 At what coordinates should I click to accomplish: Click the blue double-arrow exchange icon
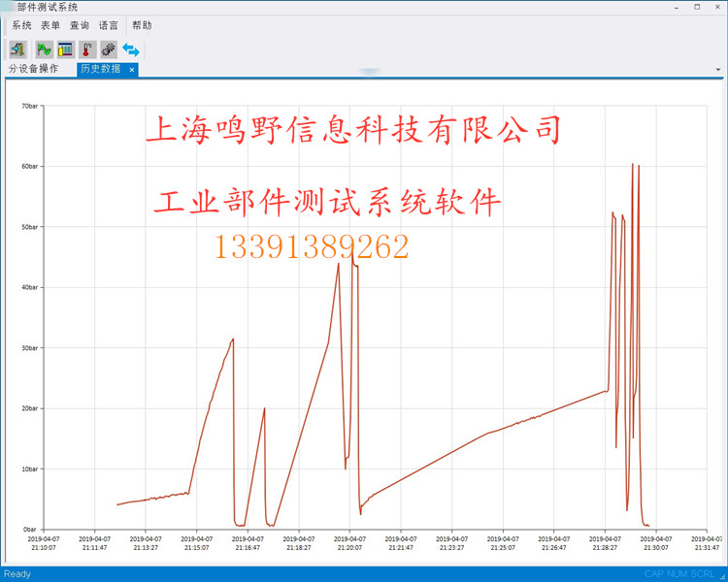pos(131,48)
